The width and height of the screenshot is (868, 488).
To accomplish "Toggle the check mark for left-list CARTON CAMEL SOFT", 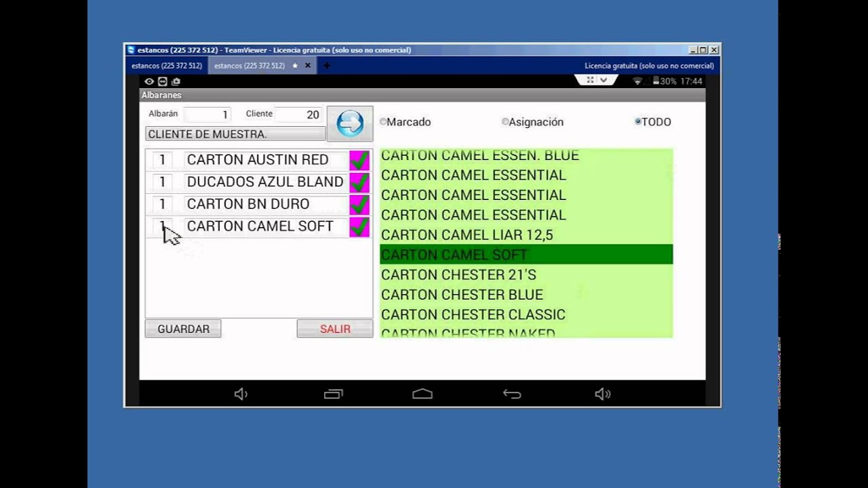I will [359, 227].
